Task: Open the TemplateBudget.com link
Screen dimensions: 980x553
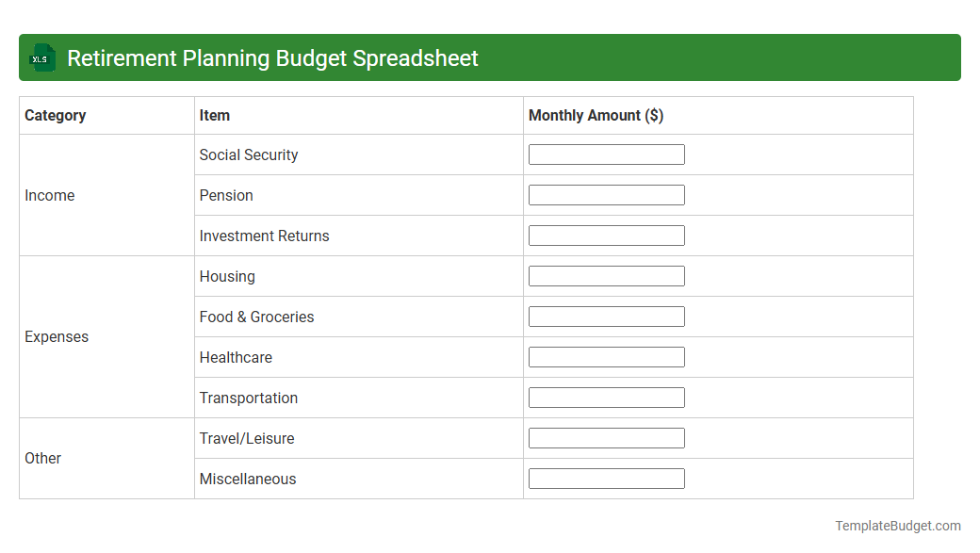Action: [x=899, y=525]
